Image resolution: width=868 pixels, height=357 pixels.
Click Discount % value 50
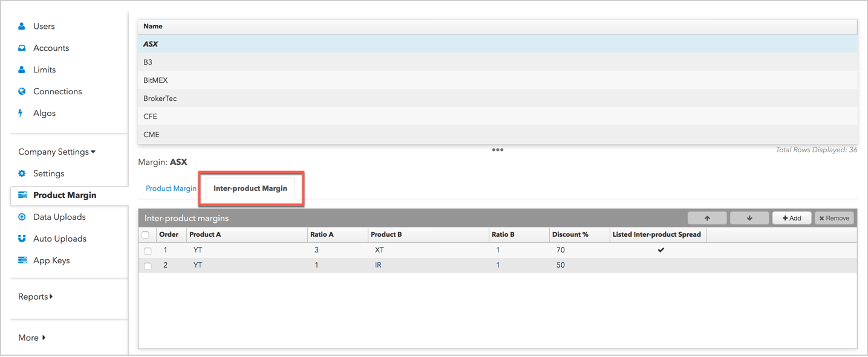(x=561, y=265)
